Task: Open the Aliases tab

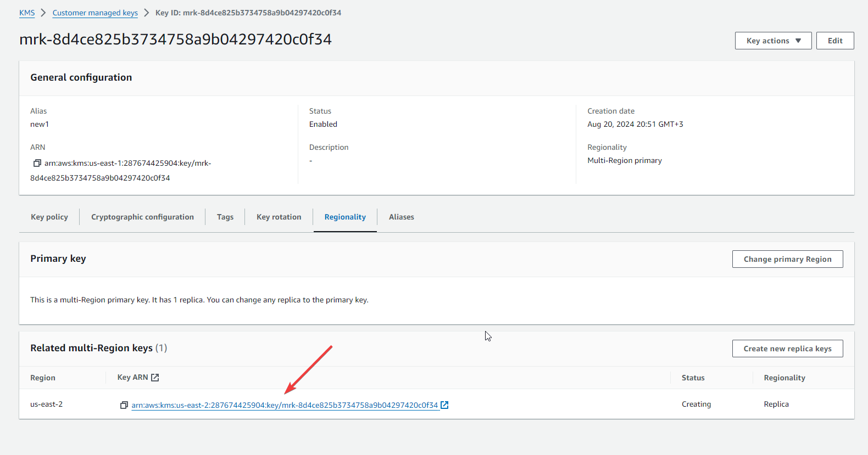Action: 402,217
